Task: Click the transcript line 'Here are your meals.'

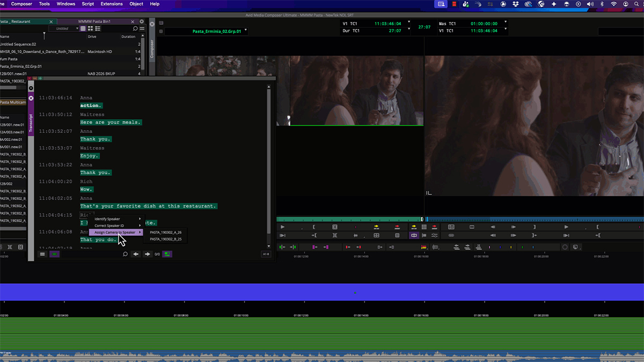Action: tap(111, 122)
